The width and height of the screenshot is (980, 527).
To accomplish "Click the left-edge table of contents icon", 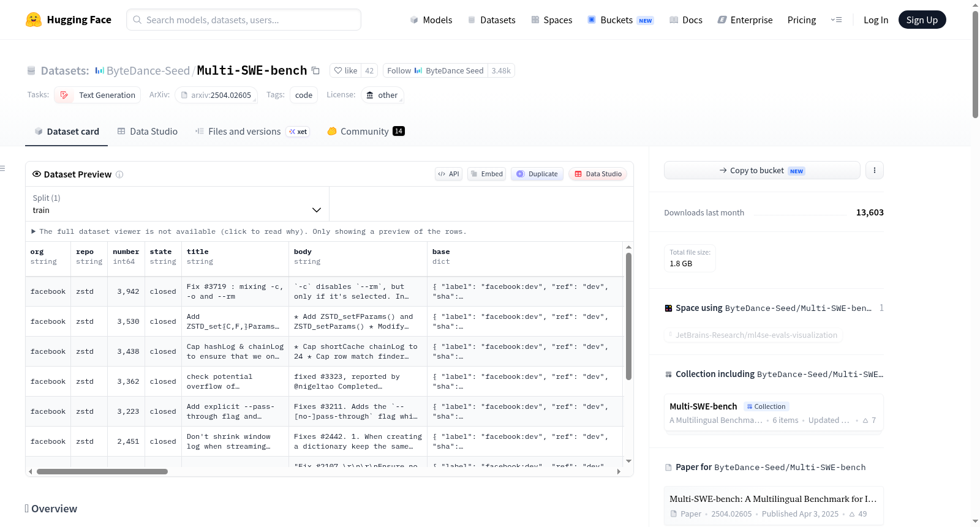I will click(2, 168).
